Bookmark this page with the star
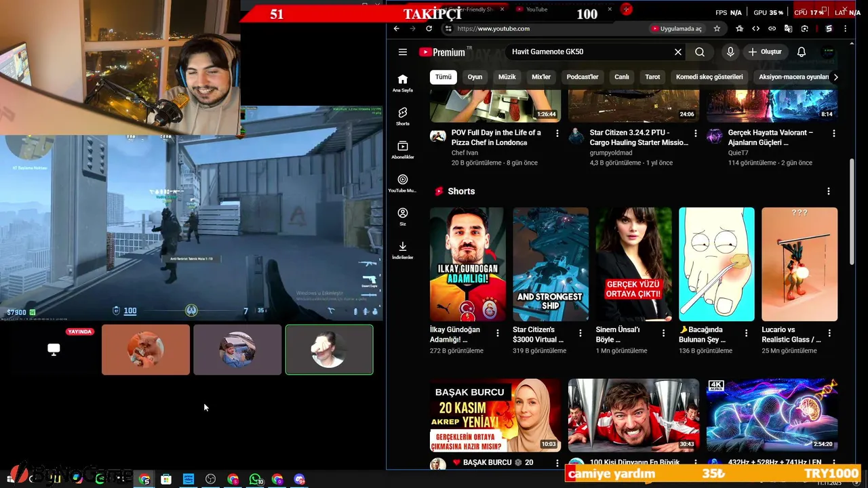The height and width of the screenshot is (488, 868). [x=717, y=28]
